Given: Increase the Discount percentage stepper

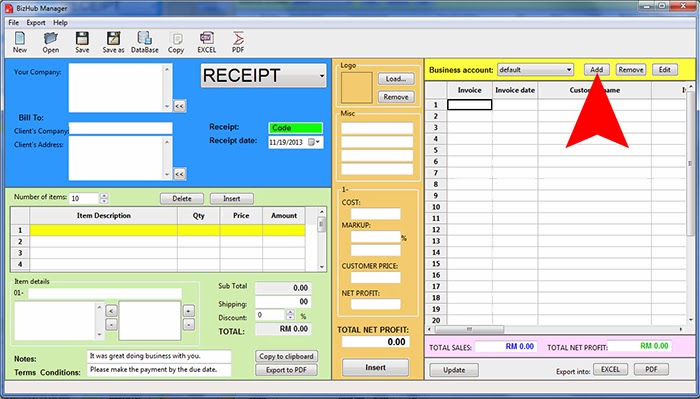Looking at the screenshot, I should click(x=290, y=312).
